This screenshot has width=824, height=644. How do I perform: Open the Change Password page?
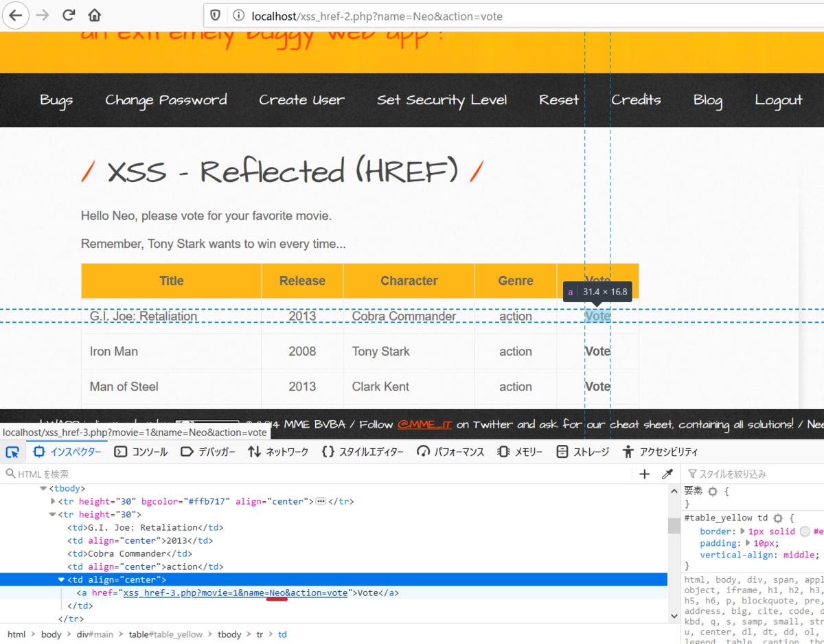[166, 100]
